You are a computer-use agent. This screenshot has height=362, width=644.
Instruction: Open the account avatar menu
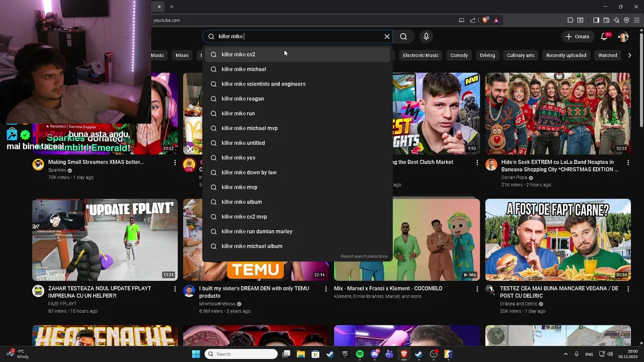pos(623,36)
